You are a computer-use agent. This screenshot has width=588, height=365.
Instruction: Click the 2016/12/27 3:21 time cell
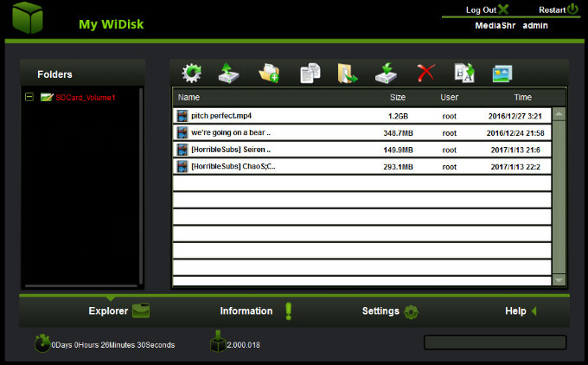[514, 116]
